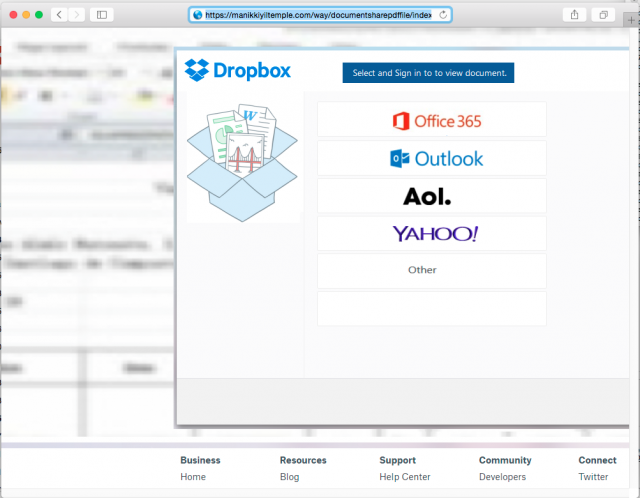Viewport: 640px width, 498px height.
Task: Show all tabs using the tab overview icon
Action: pos(603,15)
